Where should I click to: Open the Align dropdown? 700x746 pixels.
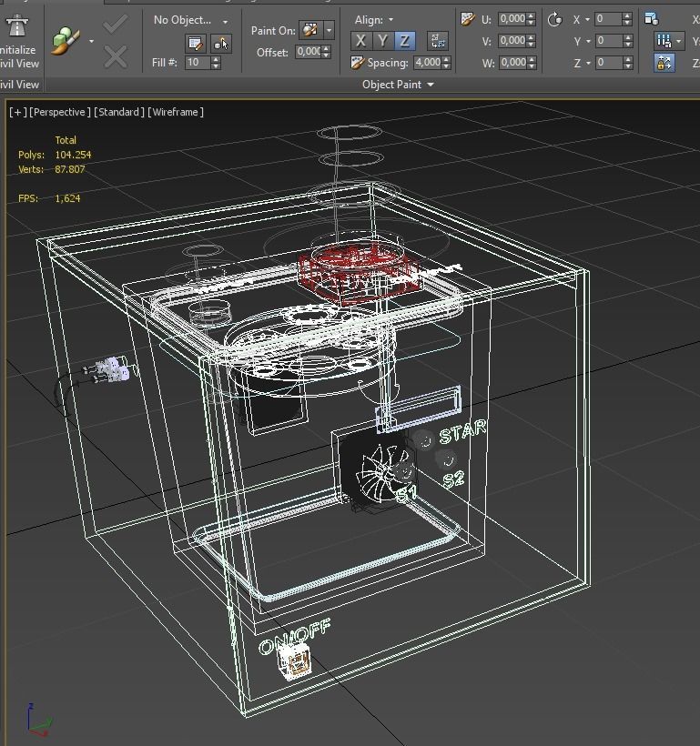[374, 20]
